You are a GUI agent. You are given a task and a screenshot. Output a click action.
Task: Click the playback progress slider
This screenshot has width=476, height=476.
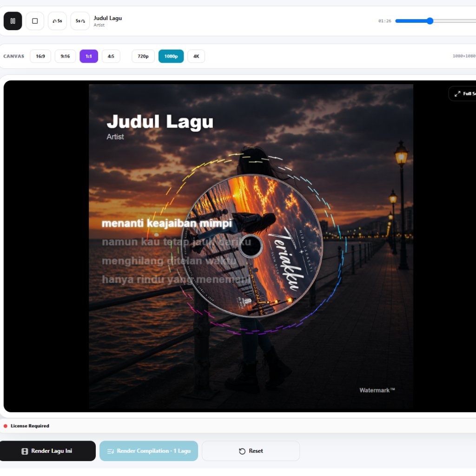435,21
